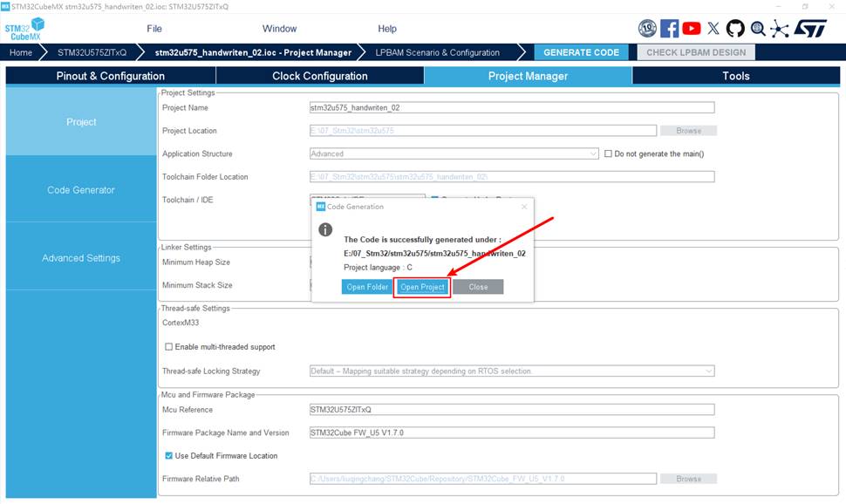The width and height of the screenshot is (846, 504).
Task: Click the 'Minimum Heap Size' label
Action: click(196, 262)
